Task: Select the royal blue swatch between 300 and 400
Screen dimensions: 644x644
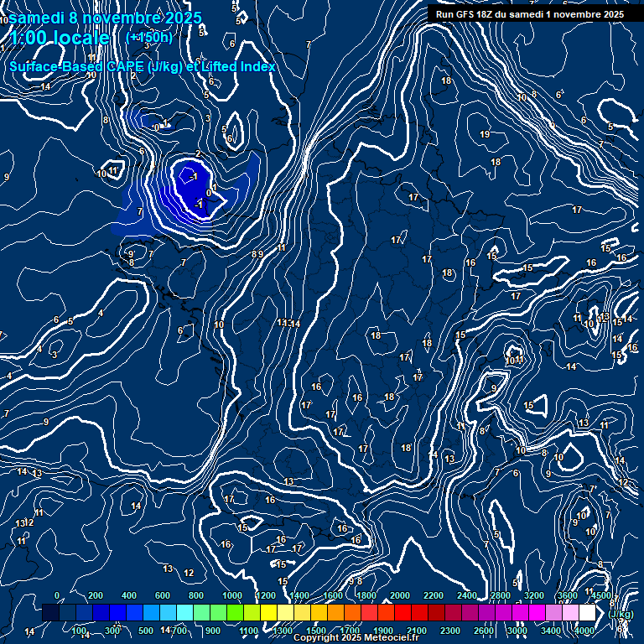Action: [117, 612]
